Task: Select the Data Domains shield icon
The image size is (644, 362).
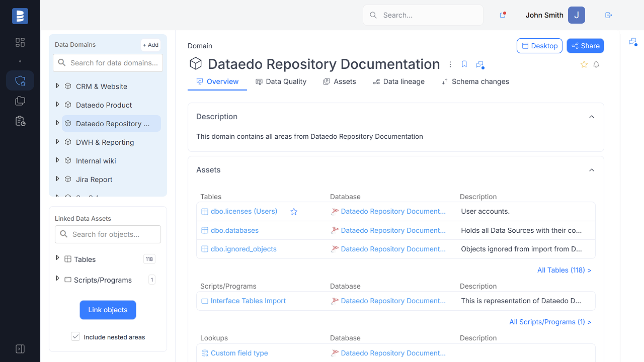Action: click(x=20, y=80)
